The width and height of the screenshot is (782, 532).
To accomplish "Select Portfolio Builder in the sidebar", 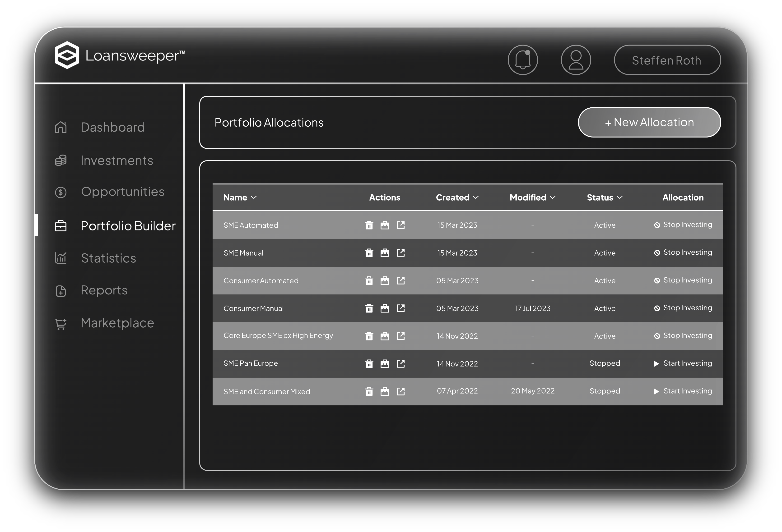I will point(115,226).
